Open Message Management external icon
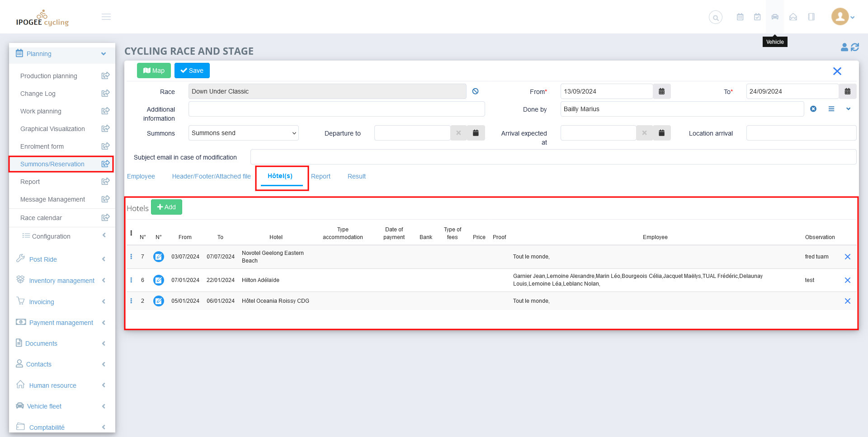This screenshot has width=868, height=437. [105, 199]
